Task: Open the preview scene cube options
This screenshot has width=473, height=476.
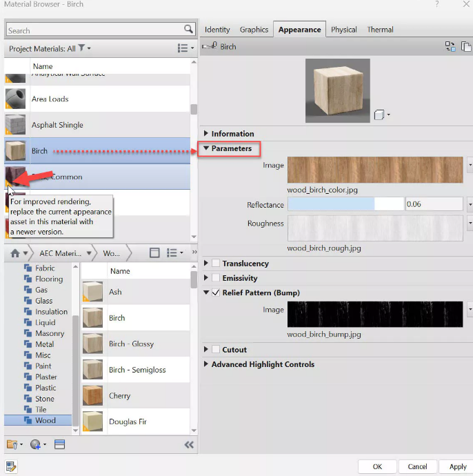Action: coord(382,115)
